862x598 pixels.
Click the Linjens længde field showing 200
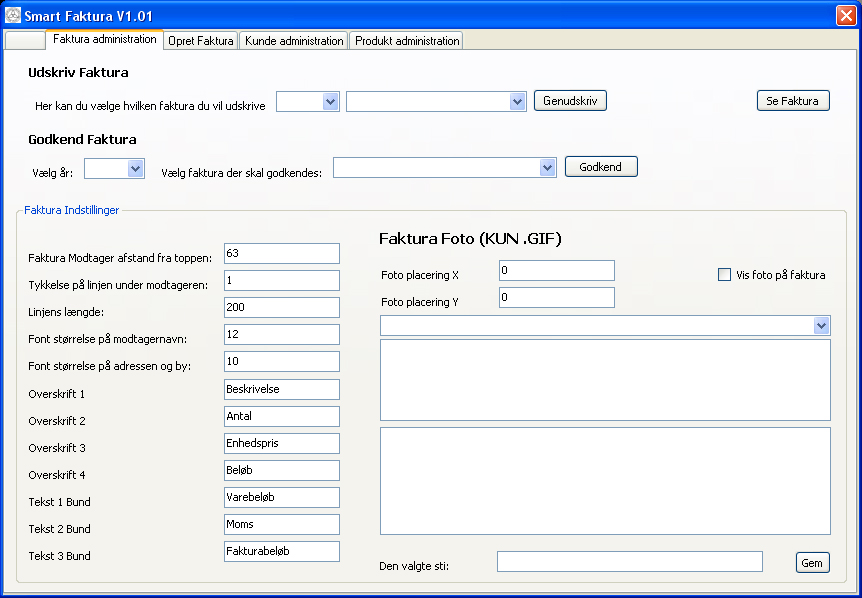(282, 307)
